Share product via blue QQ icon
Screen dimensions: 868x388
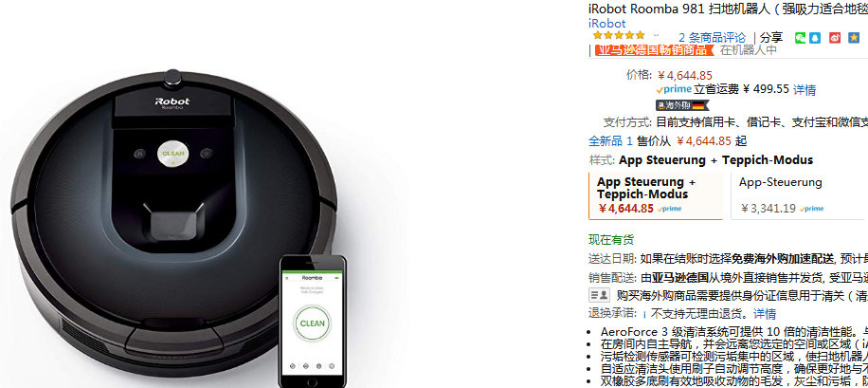[815, 38]
